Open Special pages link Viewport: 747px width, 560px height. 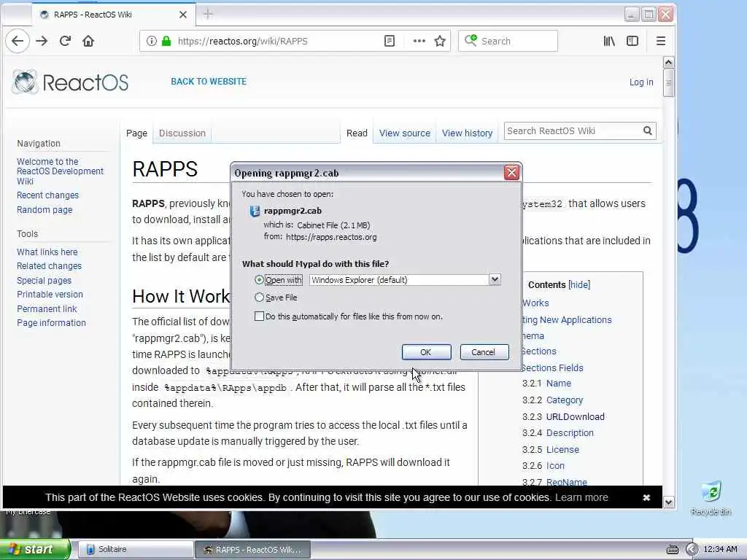[44, 281]
